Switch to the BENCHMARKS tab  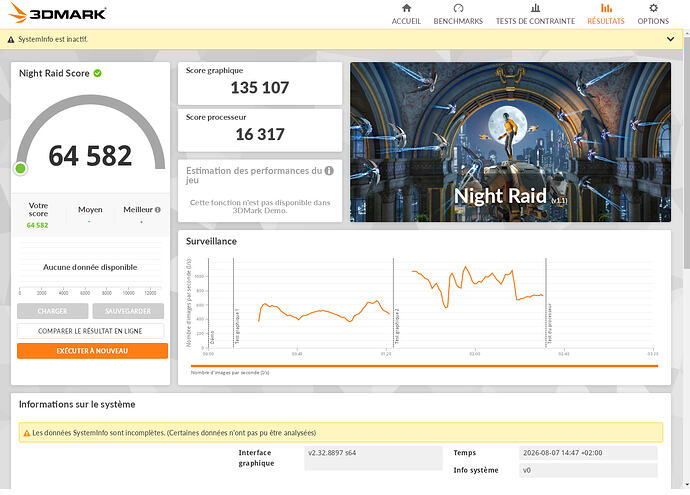tap(458, 21)
